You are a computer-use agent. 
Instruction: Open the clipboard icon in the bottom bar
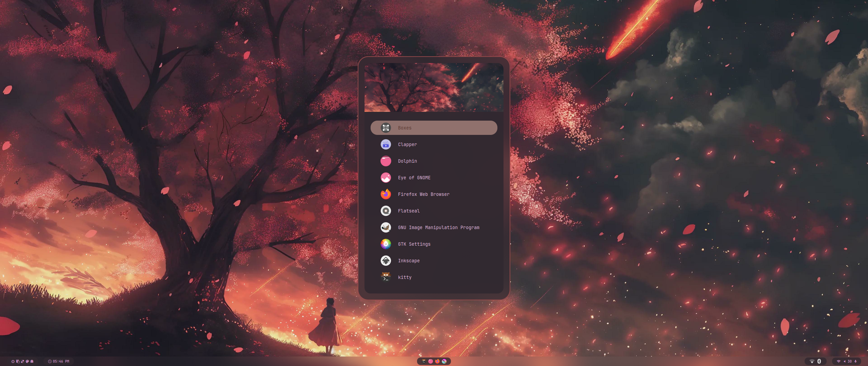pos(18,361)
